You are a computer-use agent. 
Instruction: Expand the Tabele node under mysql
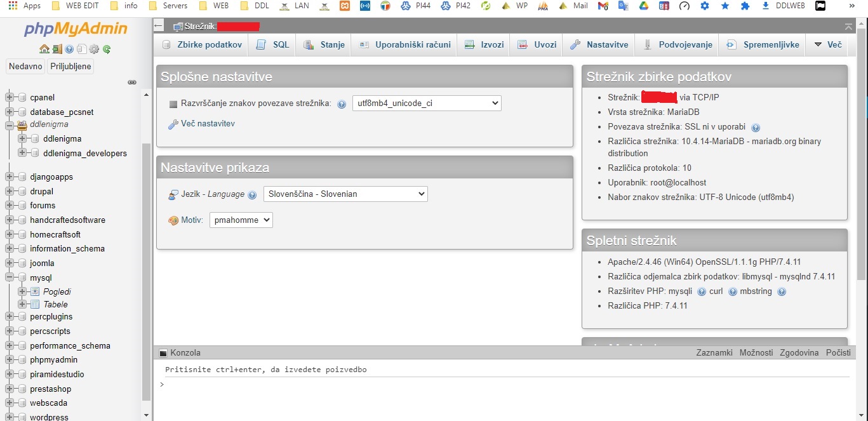coord(22,304)
